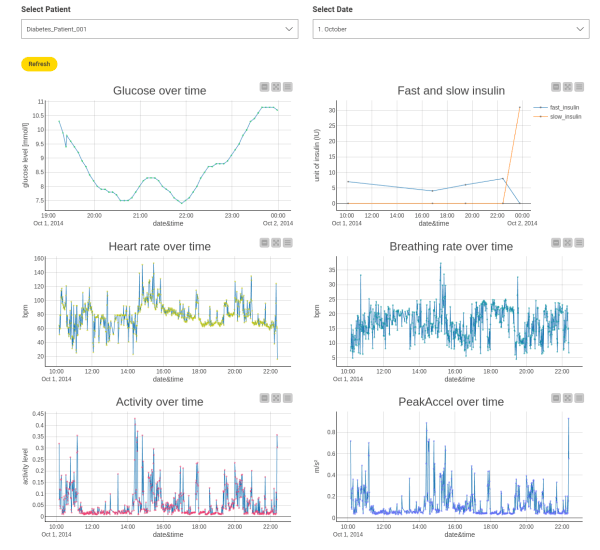Expand Fast and slow insulin chart to fullscreen
This screenshot has height=550, width=600.
(x=567, y=87)
